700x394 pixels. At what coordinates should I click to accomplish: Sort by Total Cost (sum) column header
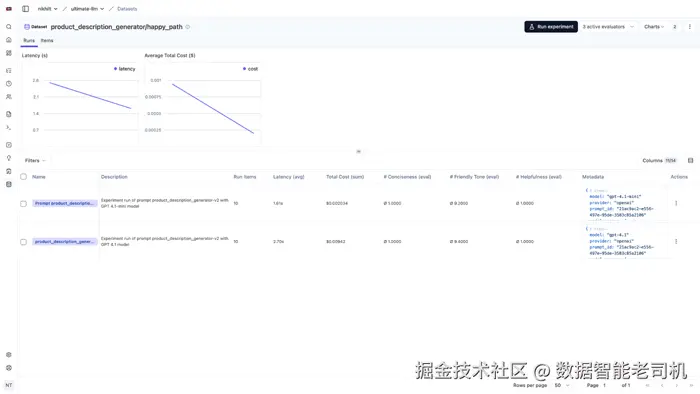[345, 177]
